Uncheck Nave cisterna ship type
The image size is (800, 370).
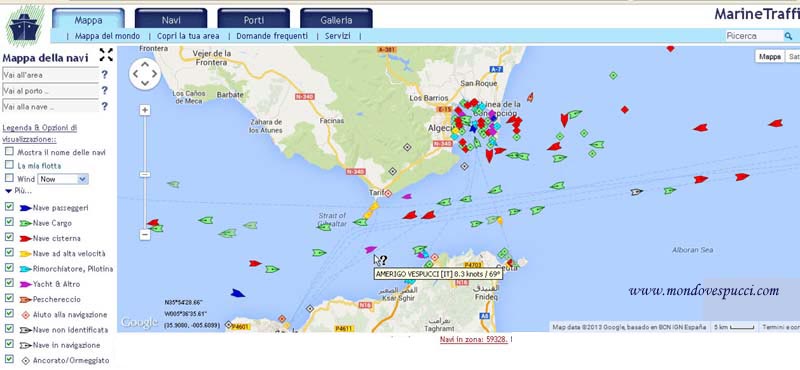9,237
